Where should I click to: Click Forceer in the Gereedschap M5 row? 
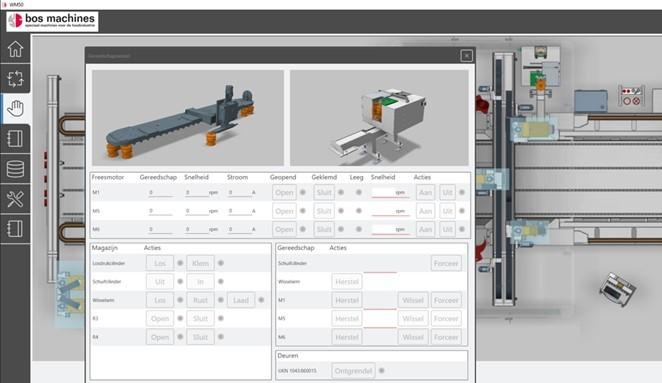446,318
